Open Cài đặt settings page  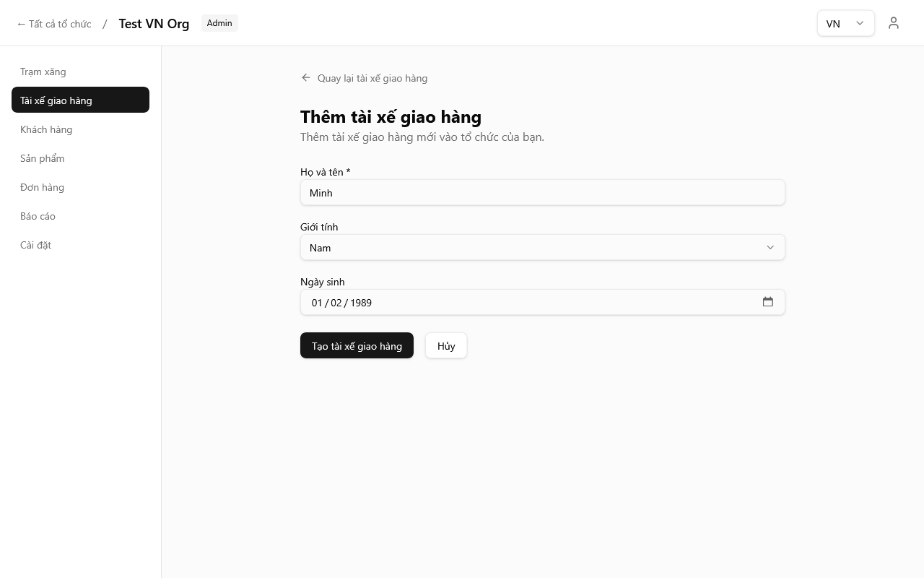pyautogui.click(x=36, y=245)
